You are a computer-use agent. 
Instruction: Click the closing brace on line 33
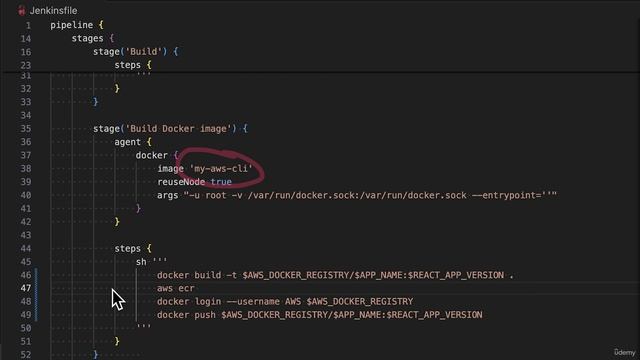tap(96, 102)
